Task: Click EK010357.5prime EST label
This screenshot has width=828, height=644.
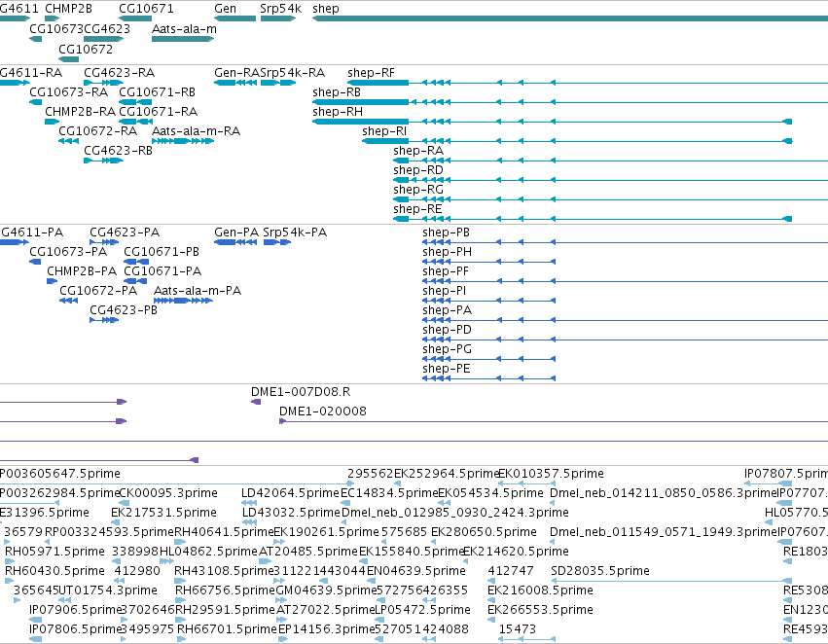Action: tap(552, 474)
